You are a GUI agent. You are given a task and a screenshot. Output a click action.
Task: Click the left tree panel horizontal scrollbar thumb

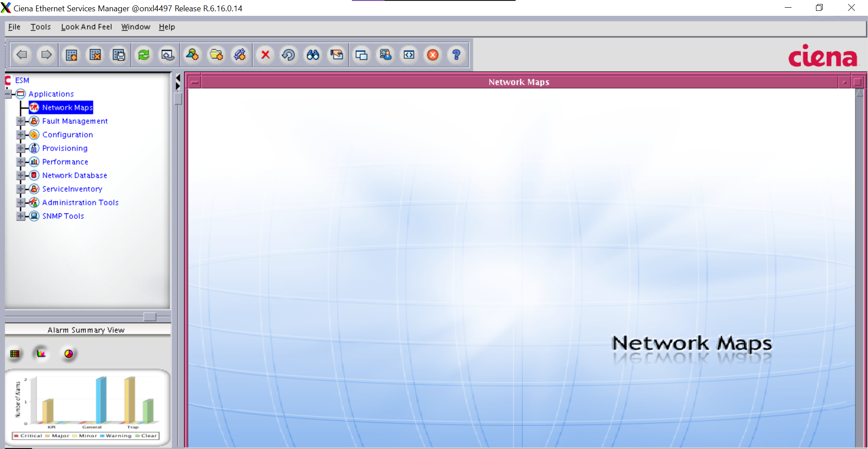click(x=150, y=317)
